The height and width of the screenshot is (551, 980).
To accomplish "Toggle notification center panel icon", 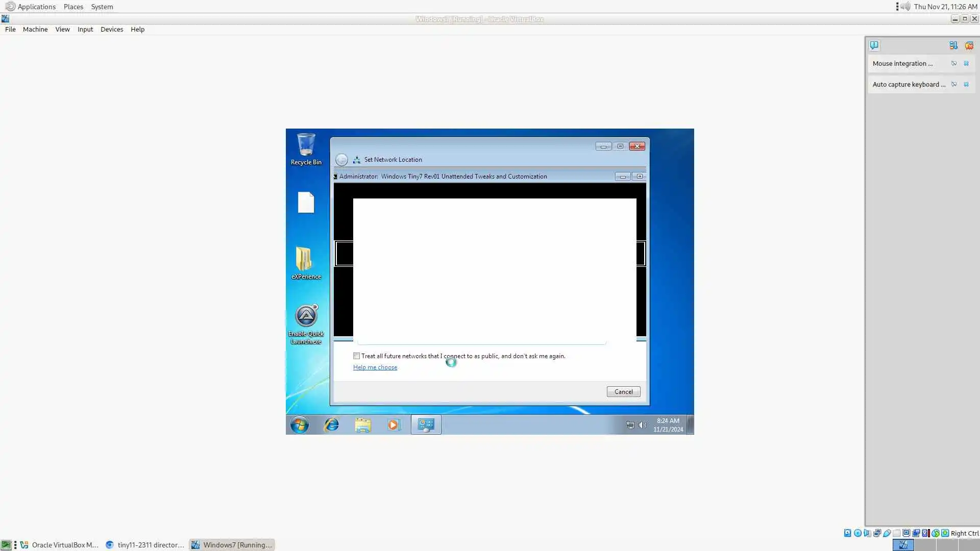I will click(x=874, y=45).
